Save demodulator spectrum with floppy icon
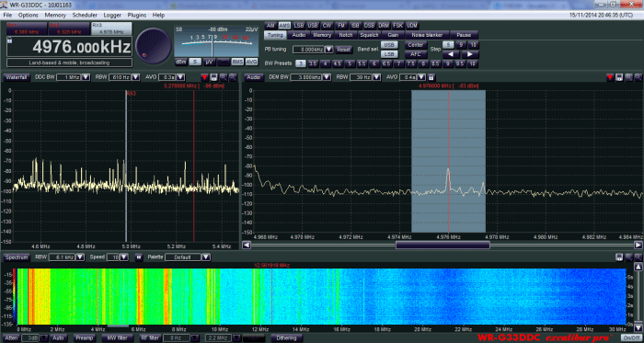644x343 pixels. pyautogui.click(x=619, y=77)
